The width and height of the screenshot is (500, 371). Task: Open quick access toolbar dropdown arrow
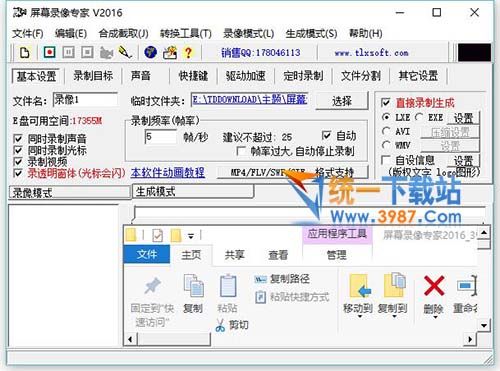tap(191, 236)
